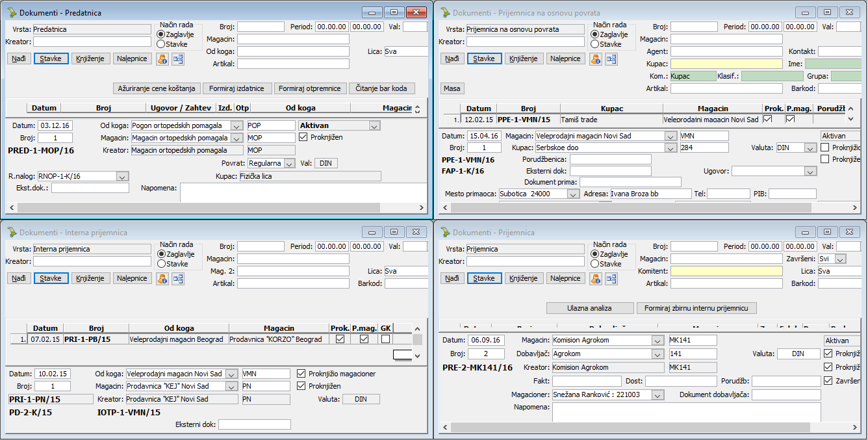This screenshot has width=868, height=440.
Task: Toggle Završen checkbox in Dokumenti - Prijemnica window
Action: click(828, 380)
